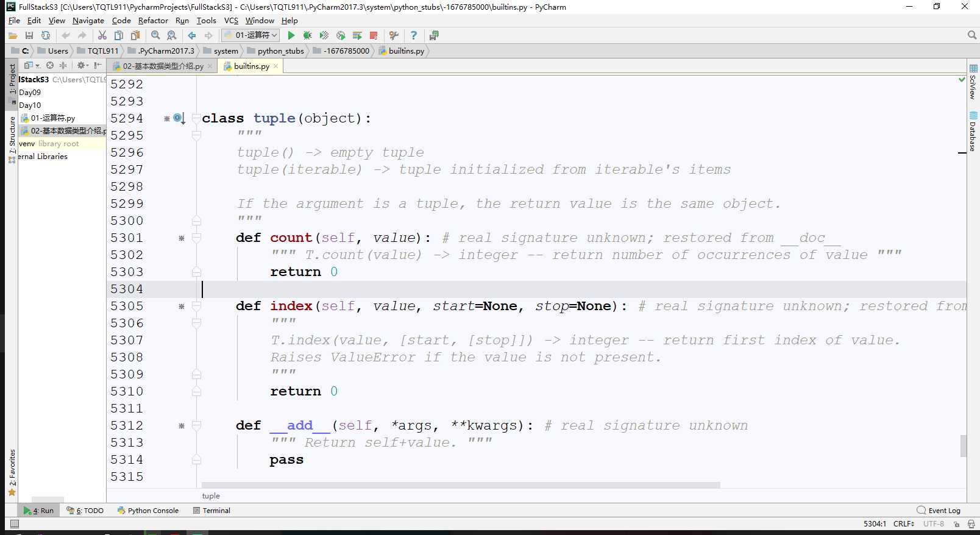Click the TQTL911 breadcrumb folder

click(x=98, y=51)
